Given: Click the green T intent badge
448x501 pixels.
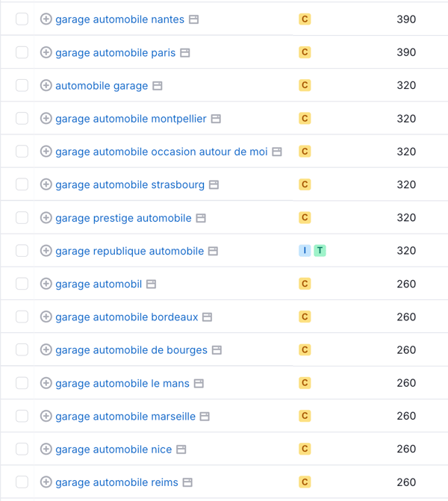Looking at the screenshot, I should click(x=320, y=251).
